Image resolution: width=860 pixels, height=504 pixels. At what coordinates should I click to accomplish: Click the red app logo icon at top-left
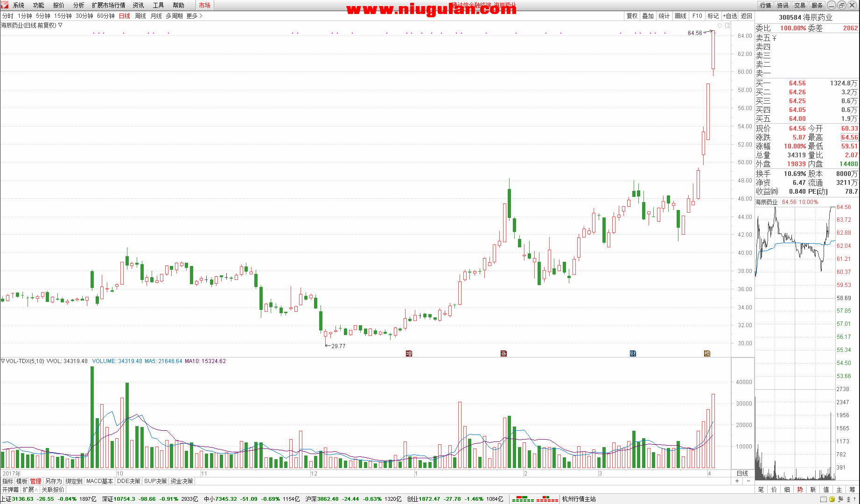[x=5, y=5]
